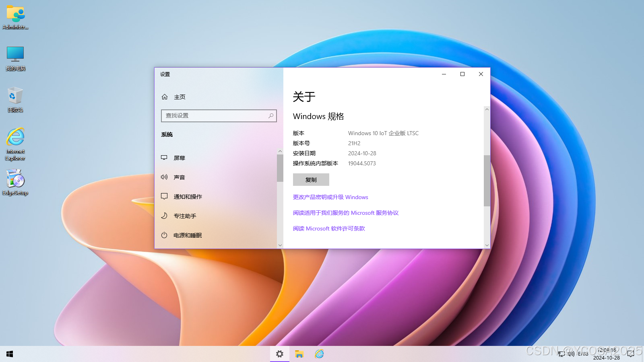Click the Windows 10 IoT 企业版 LTSC text
644x362 pixels.
[383, 133]
